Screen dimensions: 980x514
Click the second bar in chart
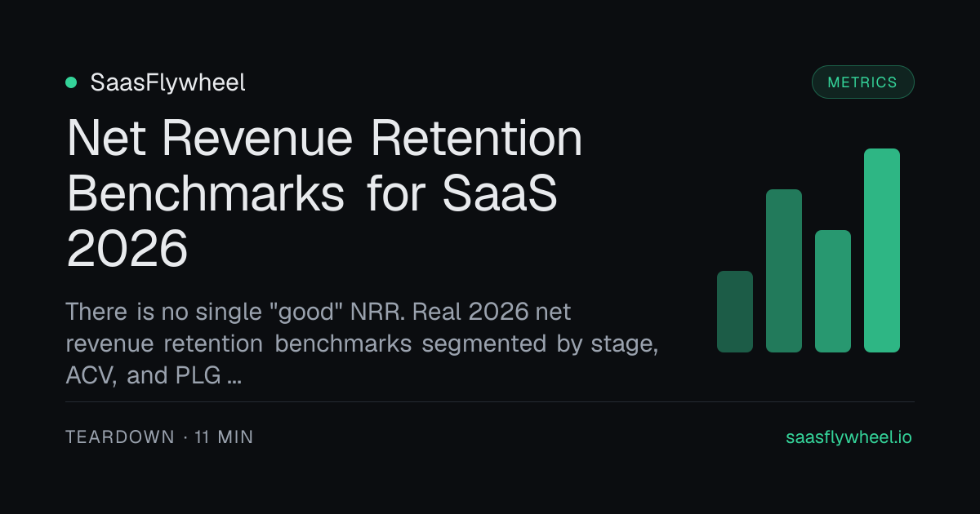[784, 271]
